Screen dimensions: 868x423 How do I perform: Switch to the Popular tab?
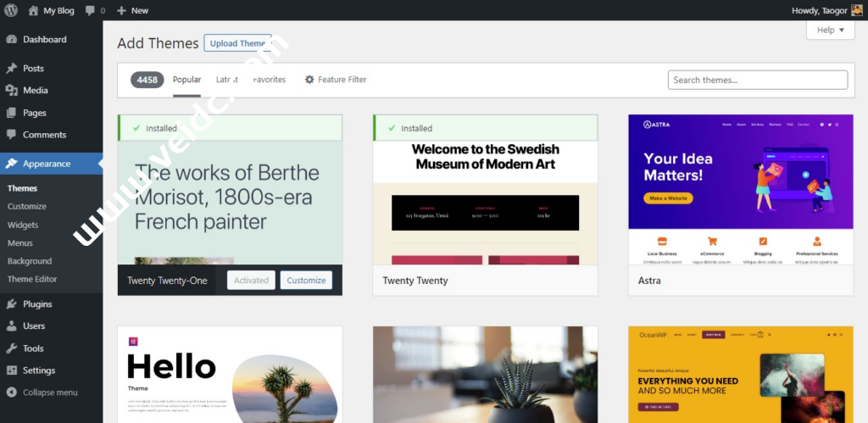point(186,80)
